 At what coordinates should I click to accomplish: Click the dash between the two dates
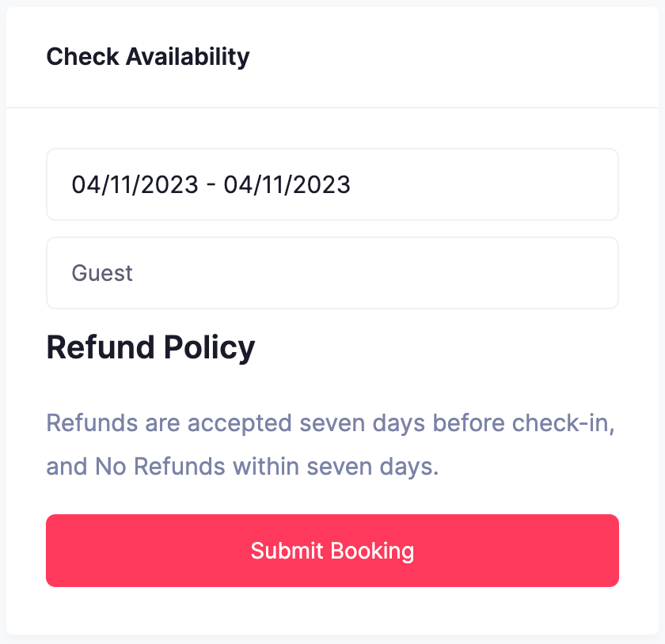pos(211,185)
